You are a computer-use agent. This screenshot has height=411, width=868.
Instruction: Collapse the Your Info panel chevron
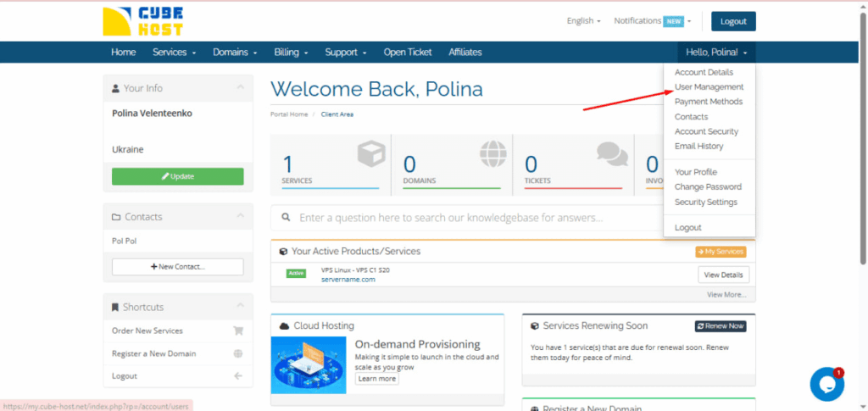tap(240, 88)
